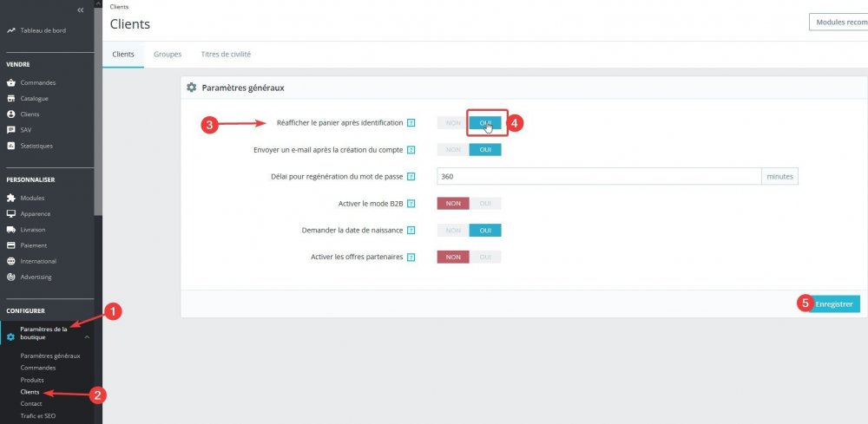Click help icon beside Activer le mode B2B
The height and width of the screenshot is (424, 868).
pyautogui.click(x=411, y=204)
